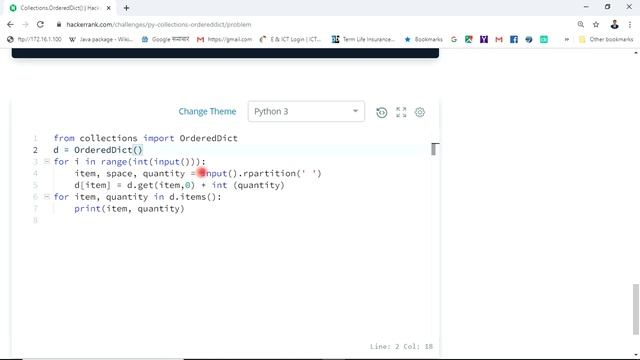640x360 pixels.
Task: Open the Python 3 language dropdown
Action: coord(306,111)
